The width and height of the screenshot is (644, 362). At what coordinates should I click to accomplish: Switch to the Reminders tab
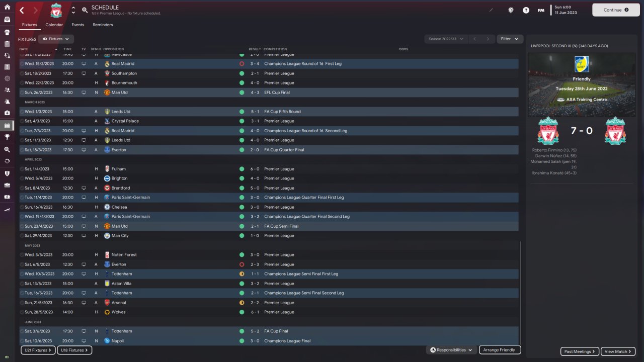[103, 25]
